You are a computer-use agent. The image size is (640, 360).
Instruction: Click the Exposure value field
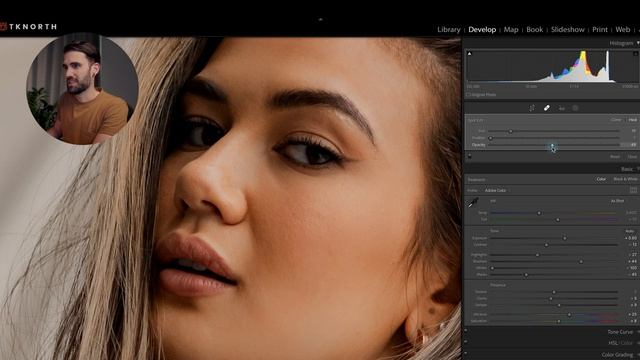[631, 238]
